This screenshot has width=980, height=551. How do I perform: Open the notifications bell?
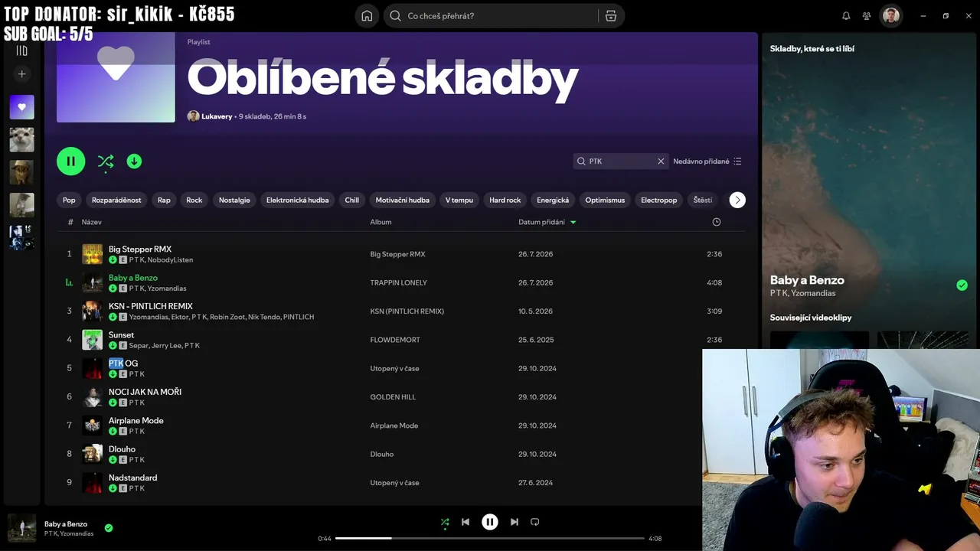click(846, 16)
